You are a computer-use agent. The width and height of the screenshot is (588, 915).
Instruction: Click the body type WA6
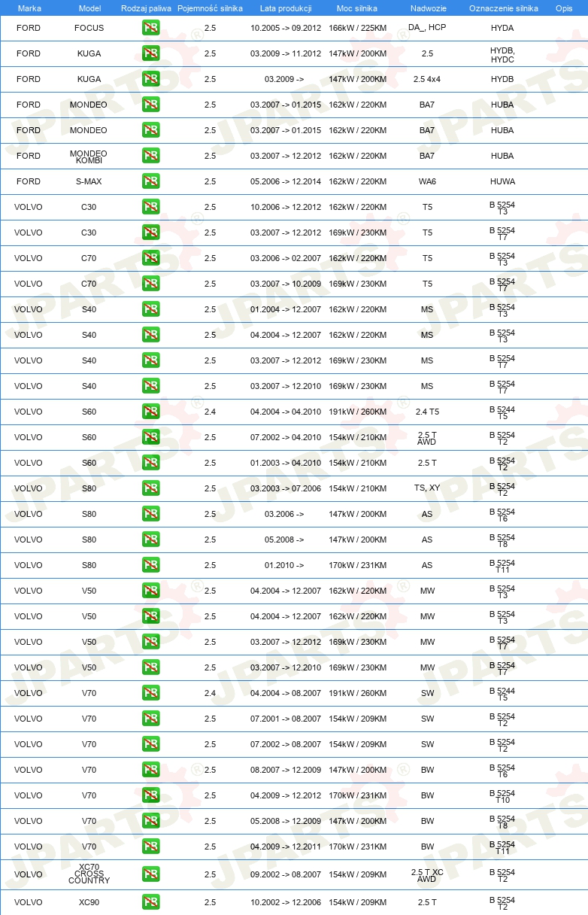(x=427, y=181)
